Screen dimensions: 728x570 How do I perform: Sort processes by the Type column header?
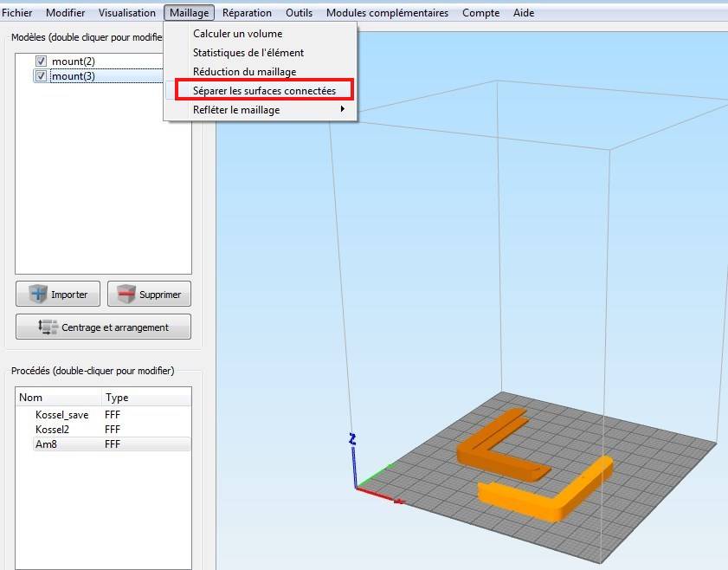click(117, 398)
